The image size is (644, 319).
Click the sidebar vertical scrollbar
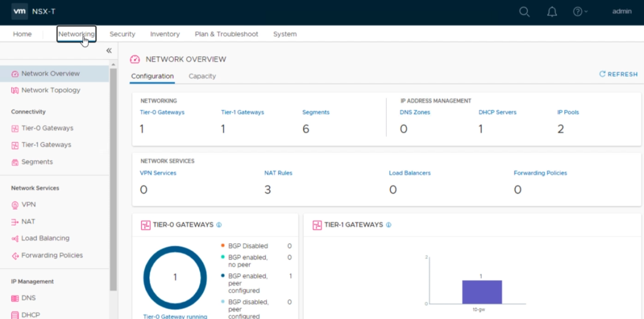click(x=113, y=175)
